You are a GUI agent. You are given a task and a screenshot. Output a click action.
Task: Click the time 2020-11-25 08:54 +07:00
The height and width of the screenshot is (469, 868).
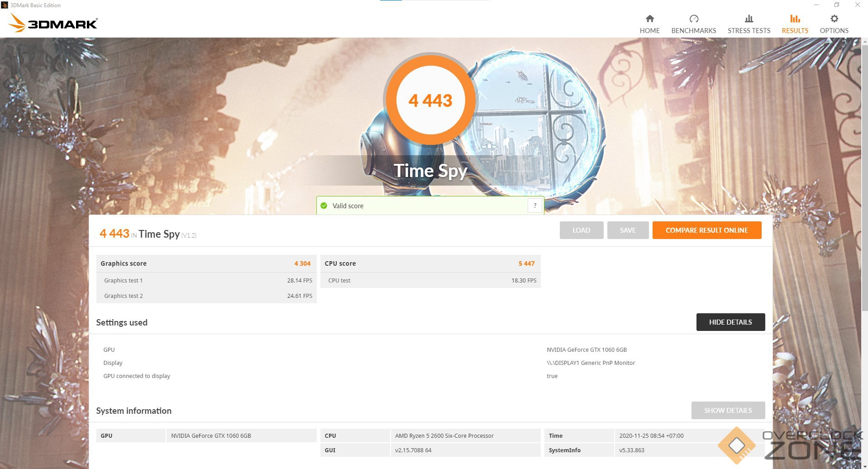pyautogui.click(x=651, y=436)
